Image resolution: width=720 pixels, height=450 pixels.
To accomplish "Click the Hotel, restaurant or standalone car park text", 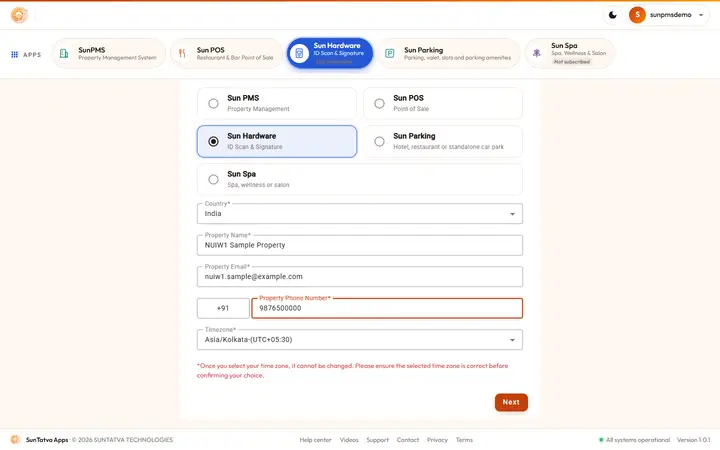I will click(448, 147).
